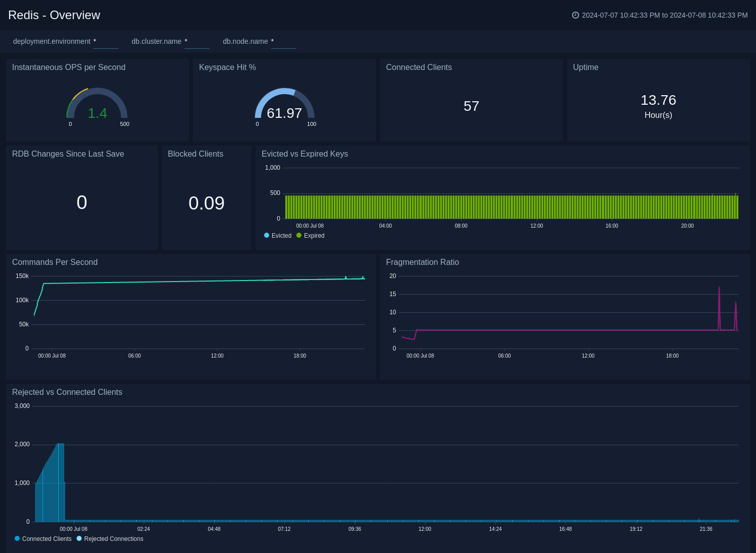Edit the deployment.environment filter field
This screenshot has width=756, height=553.
106,42
